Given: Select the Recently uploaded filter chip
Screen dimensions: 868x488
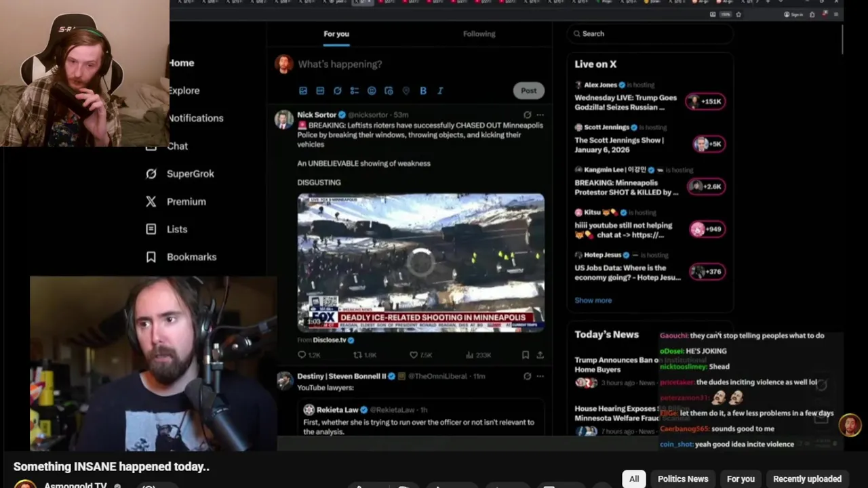Looking at the screenshot, I should pyautogui.click(x=807, y=479).
